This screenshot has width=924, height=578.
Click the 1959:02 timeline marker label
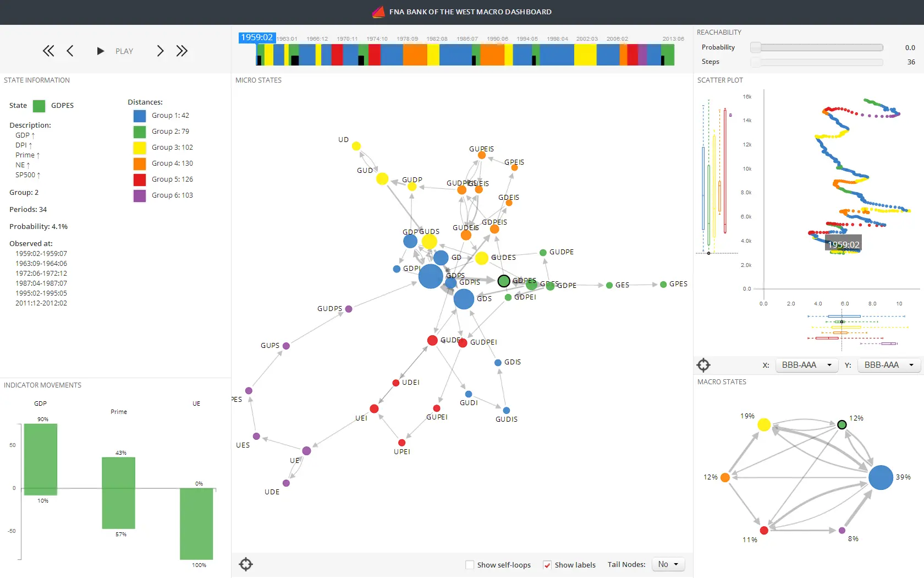point(257,37)
